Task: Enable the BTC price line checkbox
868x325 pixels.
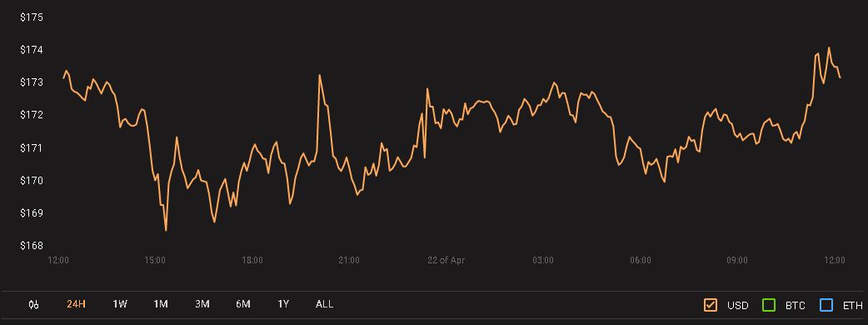Action: click(x=769, y=304)
